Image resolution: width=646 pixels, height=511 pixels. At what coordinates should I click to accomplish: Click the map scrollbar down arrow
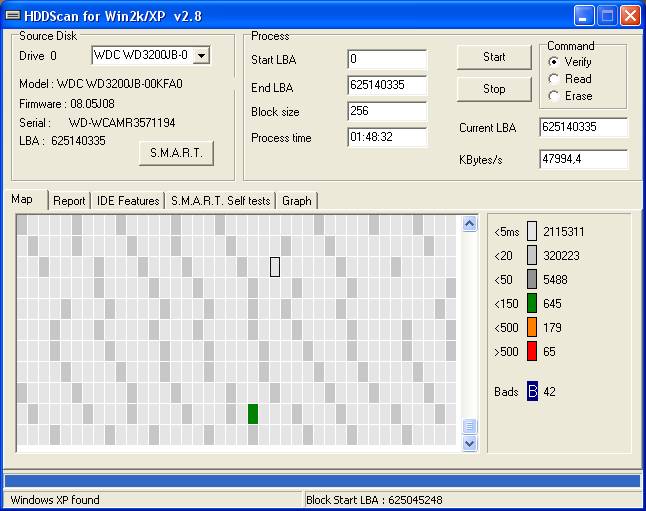coord(469,443)
